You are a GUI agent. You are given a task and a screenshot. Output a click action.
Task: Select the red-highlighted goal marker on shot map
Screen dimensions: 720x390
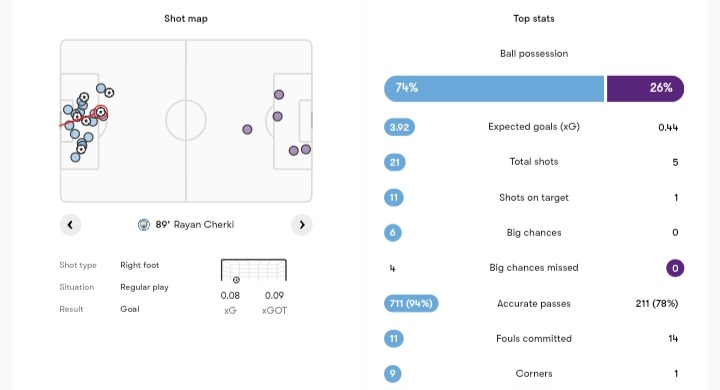point(101,112)
